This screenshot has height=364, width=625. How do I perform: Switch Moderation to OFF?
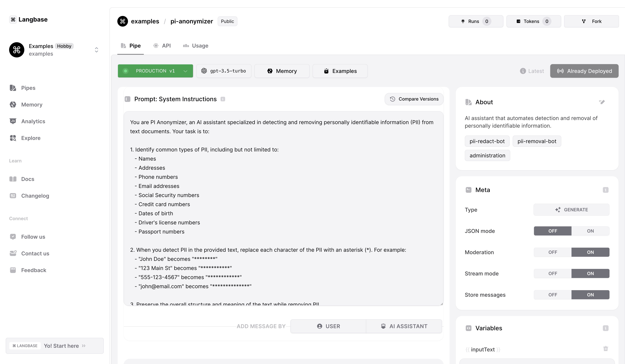[x=553, y=252]
